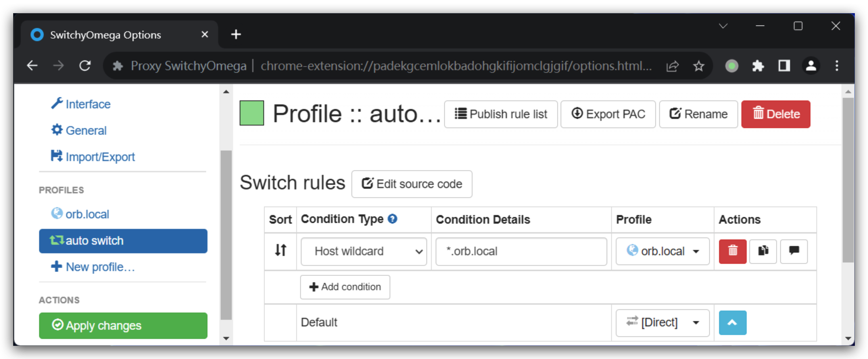Click the Edit source code button
The height and width of the screenshot is (359, 868).
411,184
